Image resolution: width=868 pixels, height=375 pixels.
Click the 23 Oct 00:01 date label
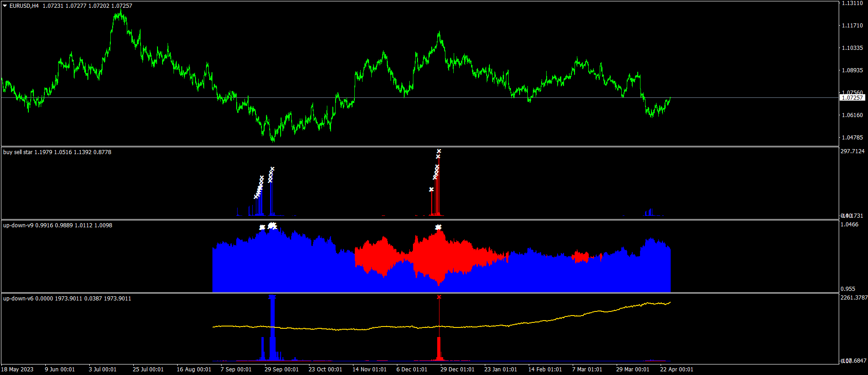click(x=325, y=370)
